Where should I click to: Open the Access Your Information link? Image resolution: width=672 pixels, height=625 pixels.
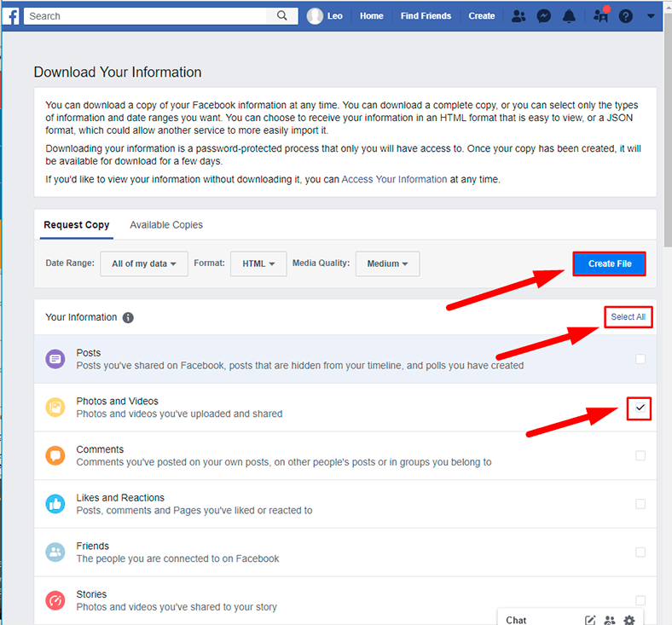pos(394,180)
